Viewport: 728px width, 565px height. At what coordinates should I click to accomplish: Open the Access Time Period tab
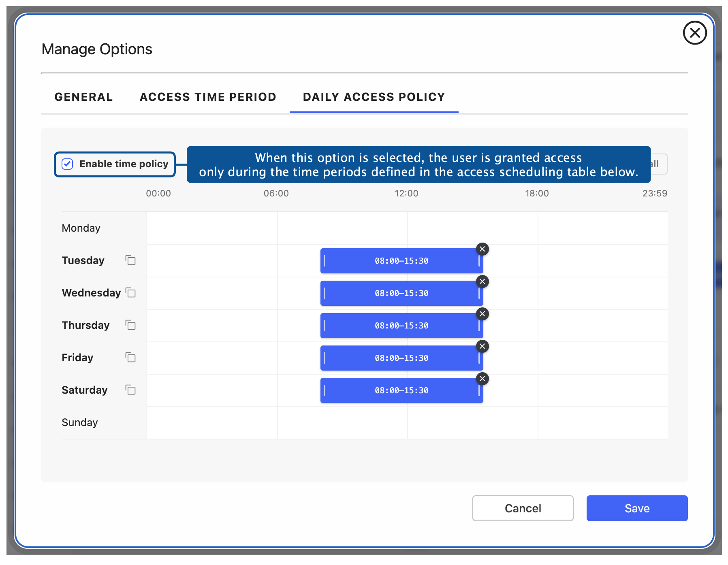pos(208,97)
